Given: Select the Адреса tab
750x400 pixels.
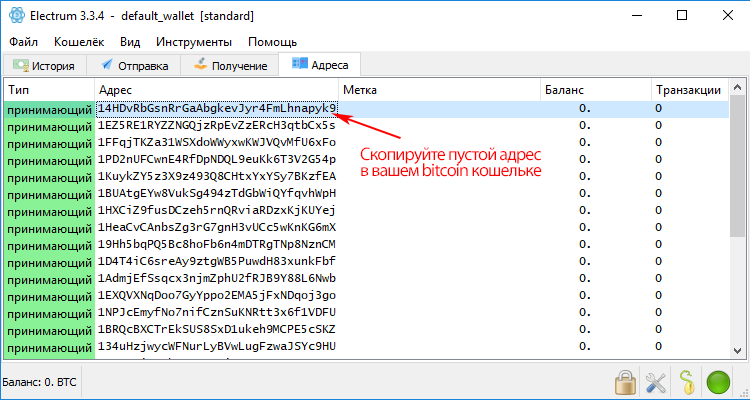Looking at the screenshot, I should coord(321,65).
